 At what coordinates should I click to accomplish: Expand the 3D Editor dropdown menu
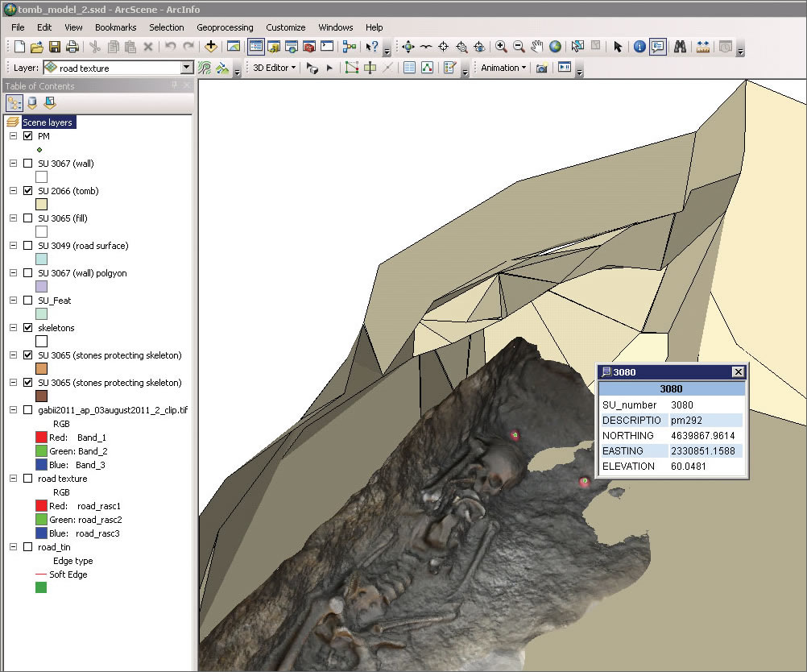click(x=274, y=68)
